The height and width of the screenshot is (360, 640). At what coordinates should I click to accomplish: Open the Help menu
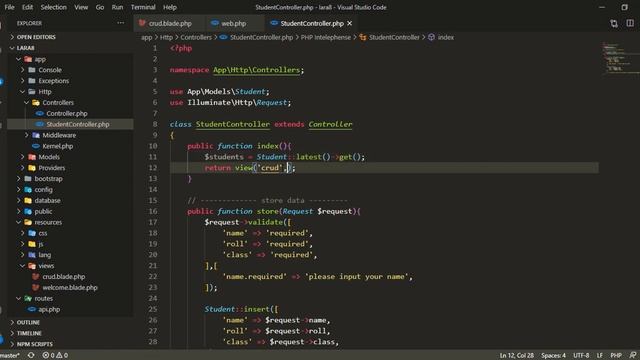169,7
